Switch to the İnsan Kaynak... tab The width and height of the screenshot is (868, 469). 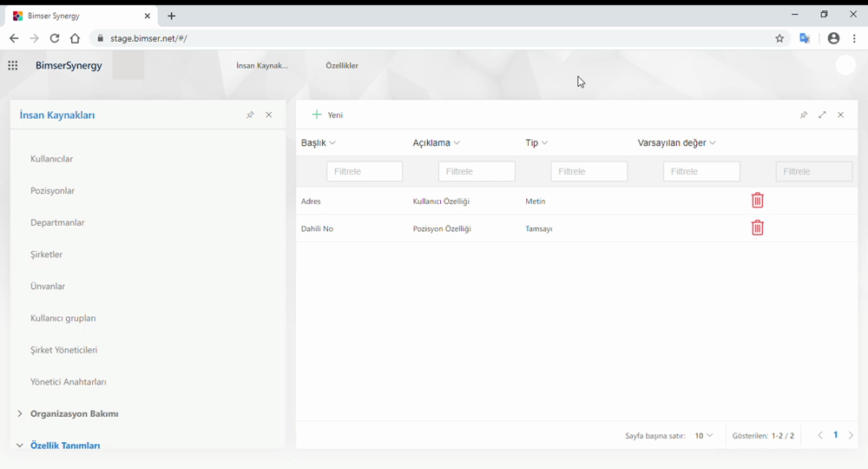coord(262,66)
